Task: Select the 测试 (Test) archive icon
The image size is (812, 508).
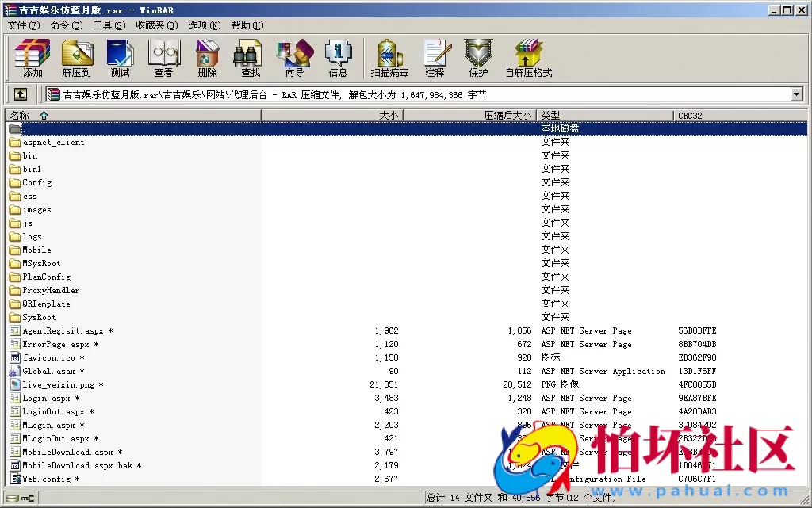Action: (x=120, y=58)
